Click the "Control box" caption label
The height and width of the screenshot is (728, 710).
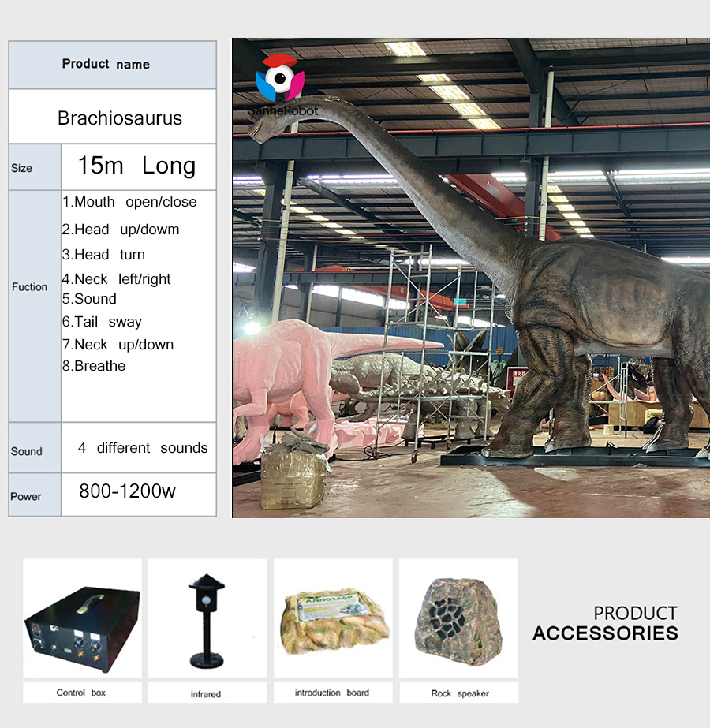81,693
